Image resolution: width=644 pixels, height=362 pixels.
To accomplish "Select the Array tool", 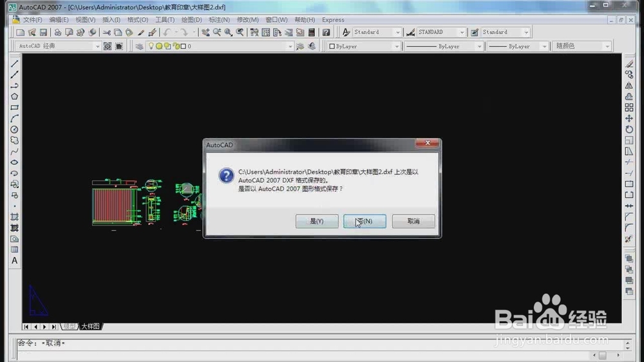I will [629, 108].
